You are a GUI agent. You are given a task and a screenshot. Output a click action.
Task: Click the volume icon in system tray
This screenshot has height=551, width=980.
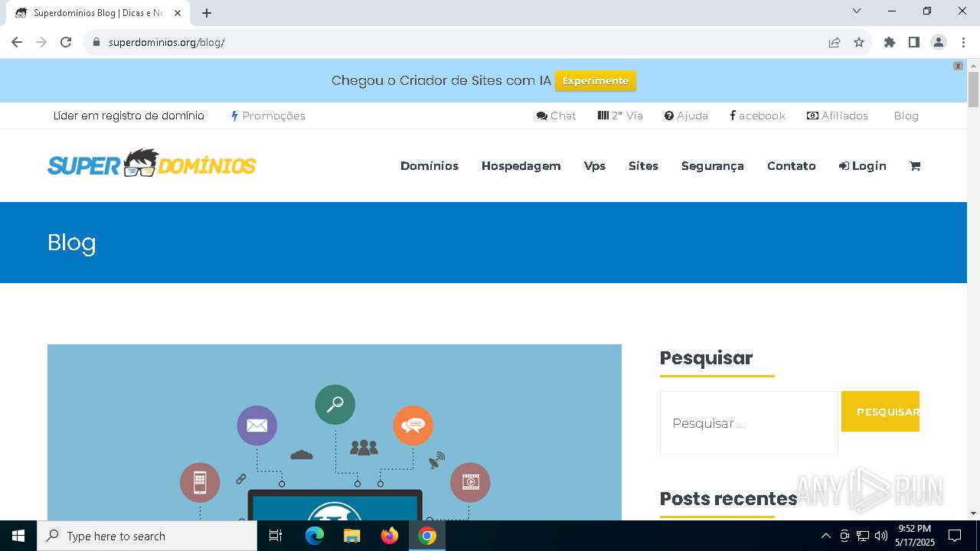881,536
